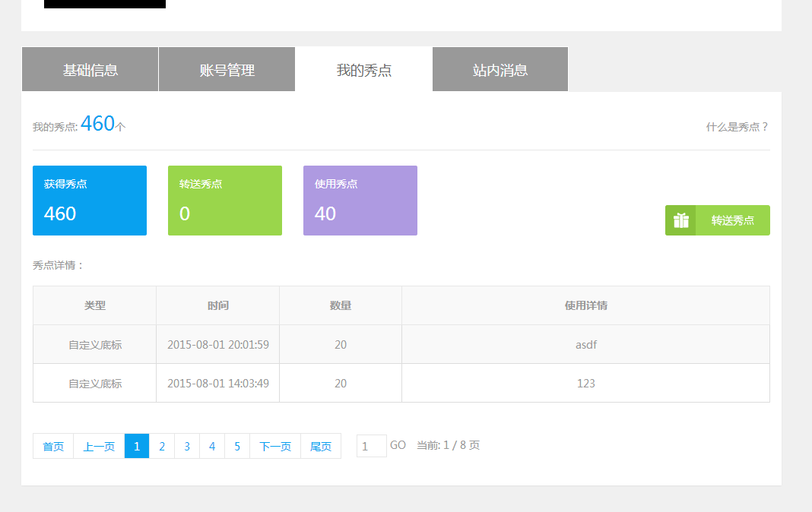Select page 2 in the pagination
Viewport: 812px width, 512px height.
click(x=161, y=446)
